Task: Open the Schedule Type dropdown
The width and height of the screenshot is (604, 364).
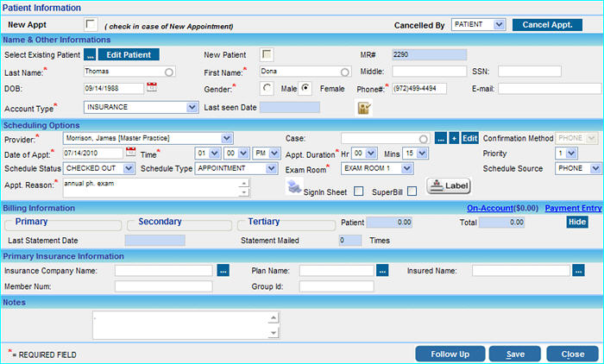Action: coord(236,168)
